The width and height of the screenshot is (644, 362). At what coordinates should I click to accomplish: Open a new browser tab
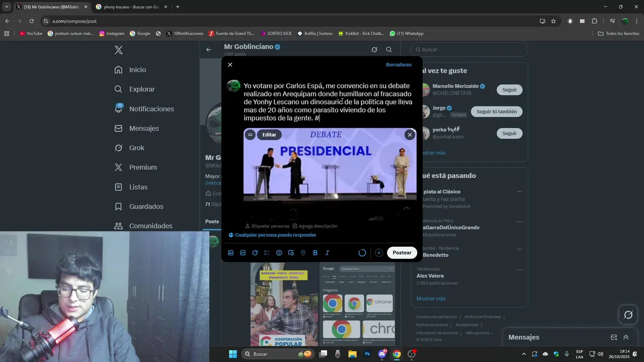point(178,7)
